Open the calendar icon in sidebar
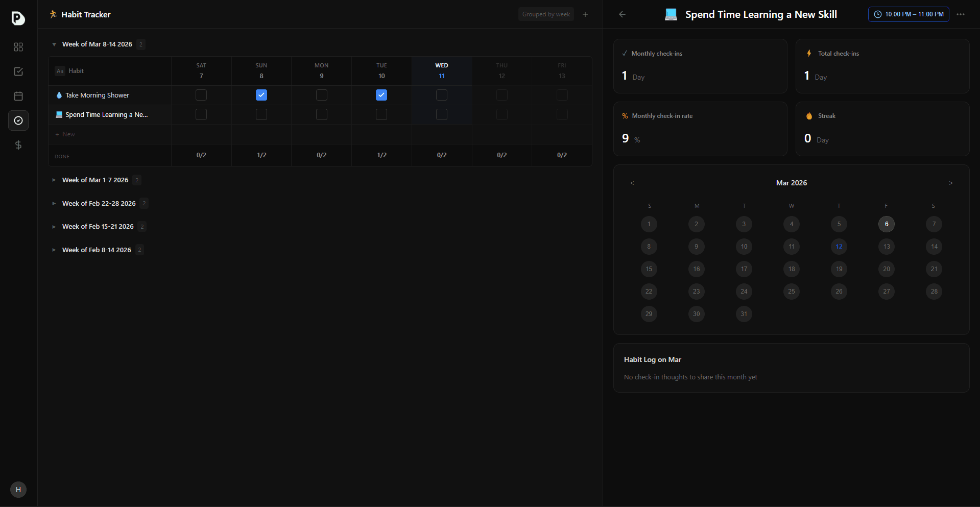This screenshot has height=507, width=980. tap(18, 96)
